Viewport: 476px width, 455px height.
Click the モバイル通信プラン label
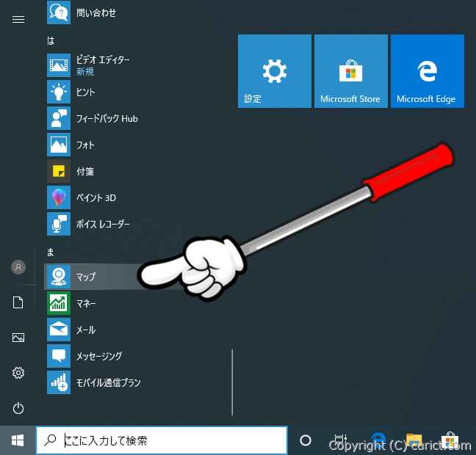tap(109, 382)
